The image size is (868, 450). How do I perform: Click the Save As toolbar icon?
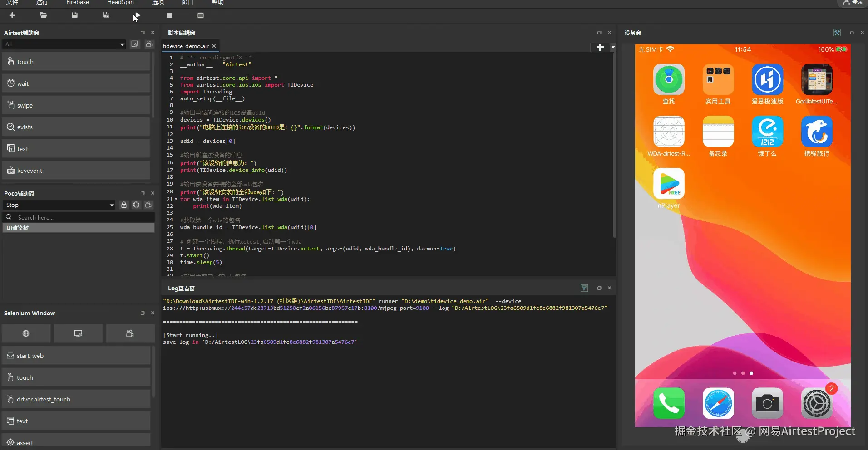(x=106, y=15)
